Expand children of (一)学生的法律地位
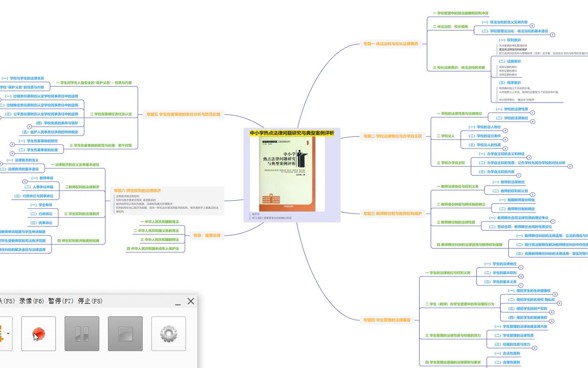588x368 pixels. pyautogui.click(x=521, y=267)
